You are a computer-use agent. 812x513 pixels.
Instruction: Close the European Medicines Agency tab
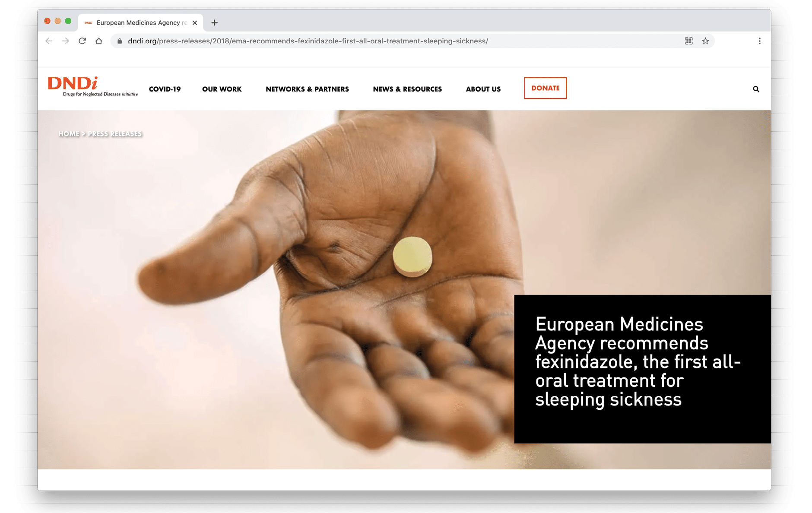[x=195, y=22]
